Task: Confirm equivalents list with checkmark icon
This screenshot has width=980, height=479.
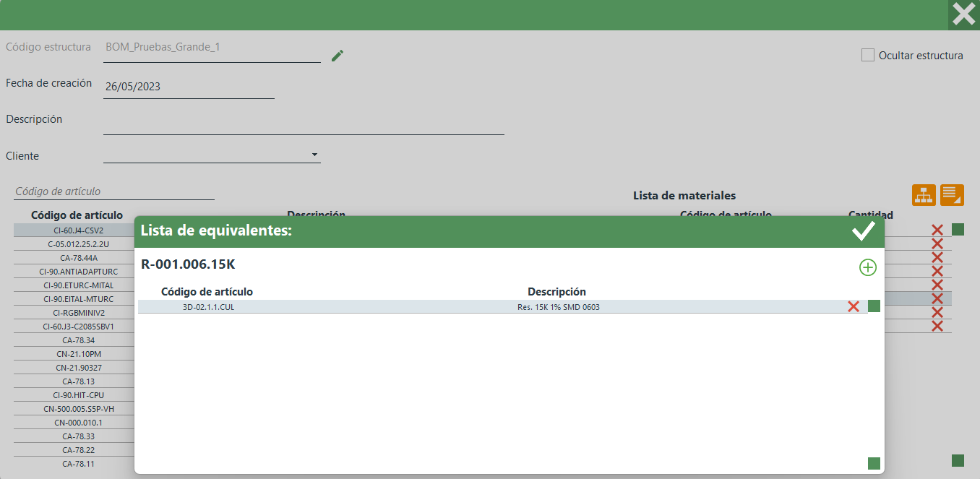Action: coord(863,231)
